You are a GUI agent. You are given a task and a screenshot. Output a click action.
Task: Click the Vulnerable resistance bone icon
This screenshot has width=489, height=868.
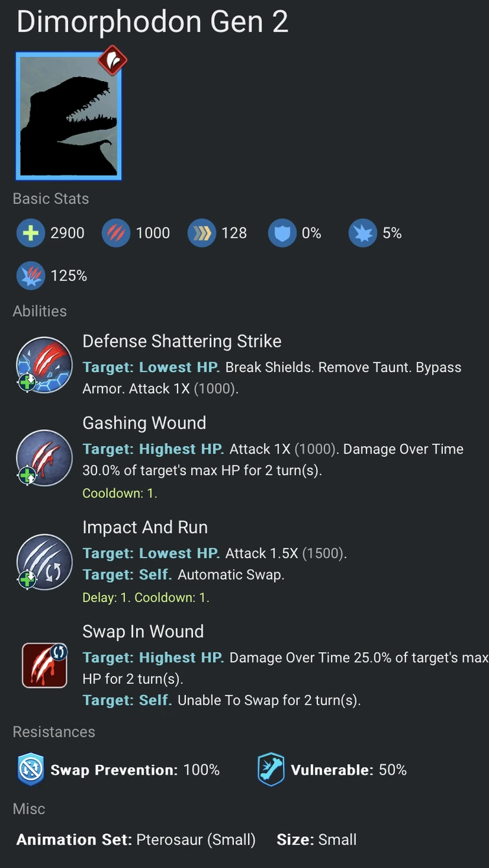click(271, 769)
